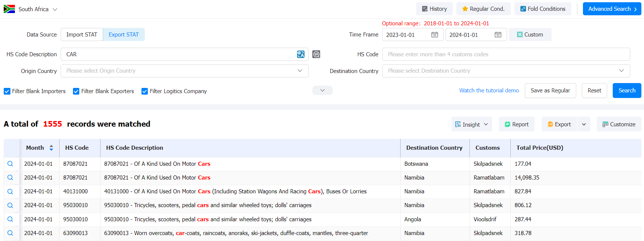644x241 pixels.
Task: Switch to Import STAT data source
Action: click(x=82, y=35)
